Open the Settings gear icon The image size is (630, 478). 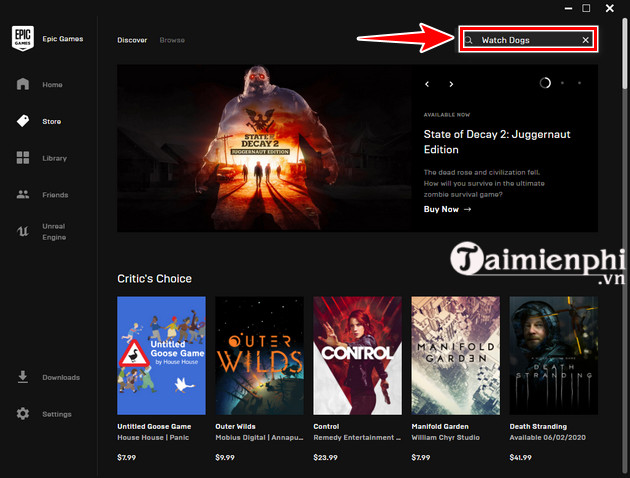point(23,413)
